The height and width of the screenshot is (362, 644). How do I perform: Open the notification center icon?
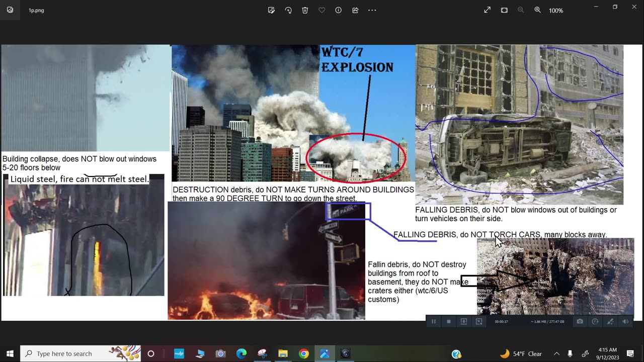click(x=630, y=353)
